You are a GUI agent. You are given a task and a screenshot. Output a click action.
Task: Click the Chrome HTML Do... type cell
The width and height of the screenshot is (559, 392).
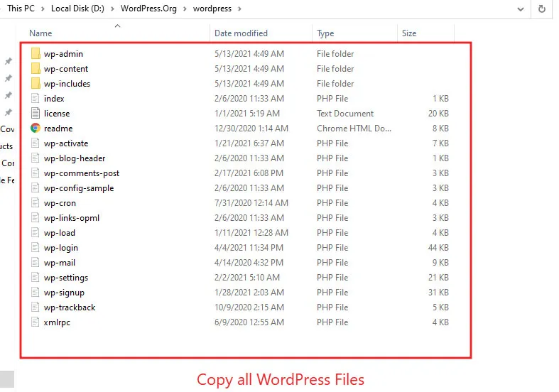[354, 129]
